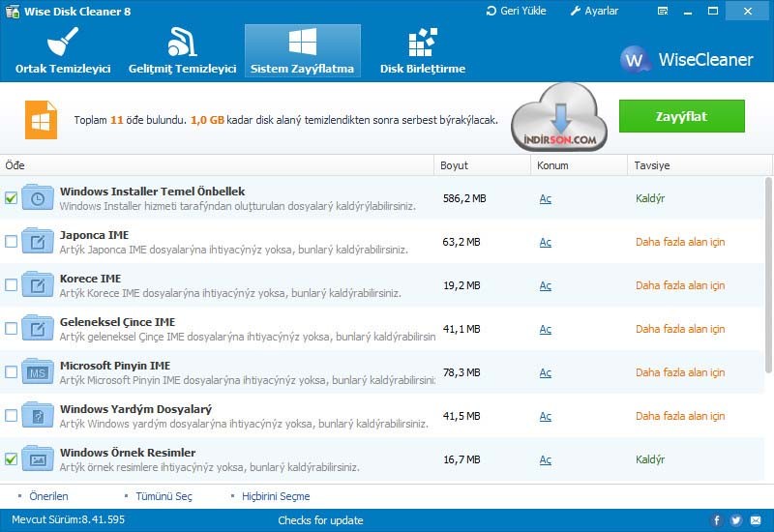Image resolution: width=774 pixels, height=532 pixels.
Task: Click the picture folder icon for Örnek Resimler
Action: 38,458
